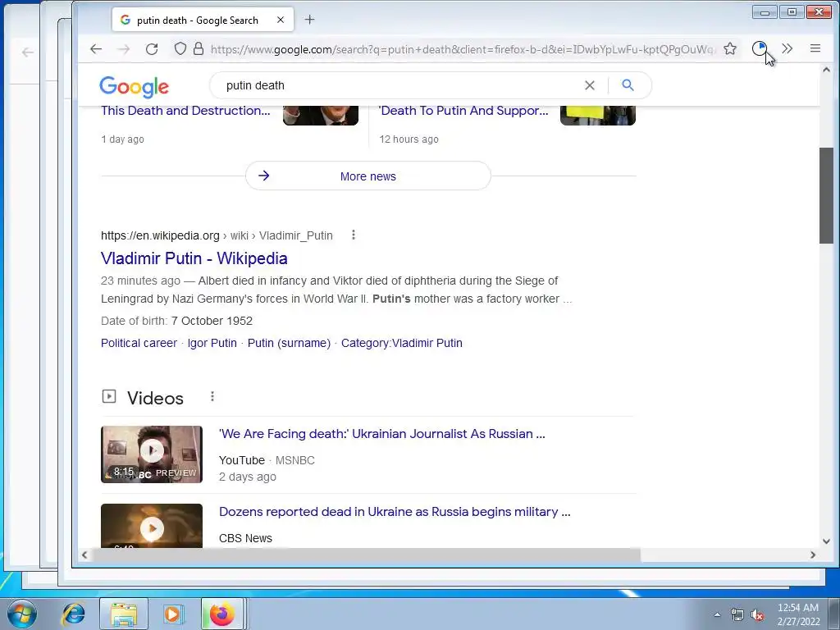The width and height of the screenshot is (840, 630).
Task: Bookmark this page with the star icon
Action: (x=730, y=48)
